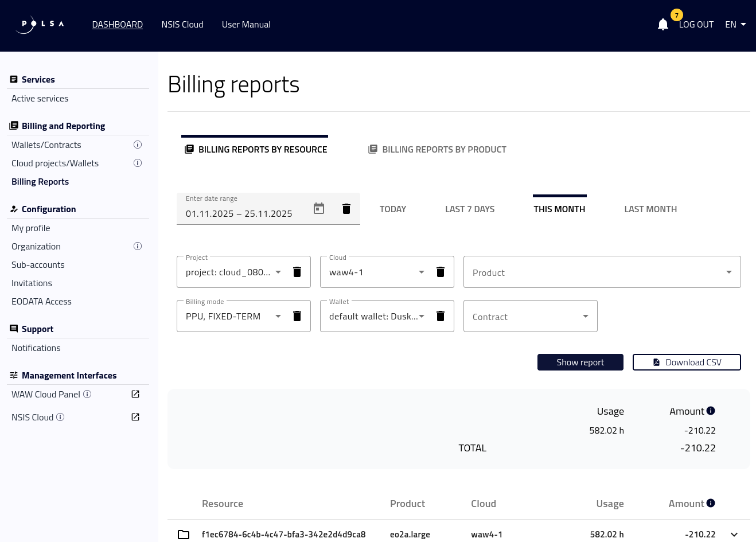Open WAW Cloud Panel external link icon
The width and height of the screenshot is (756, 542).
[135, 394]
